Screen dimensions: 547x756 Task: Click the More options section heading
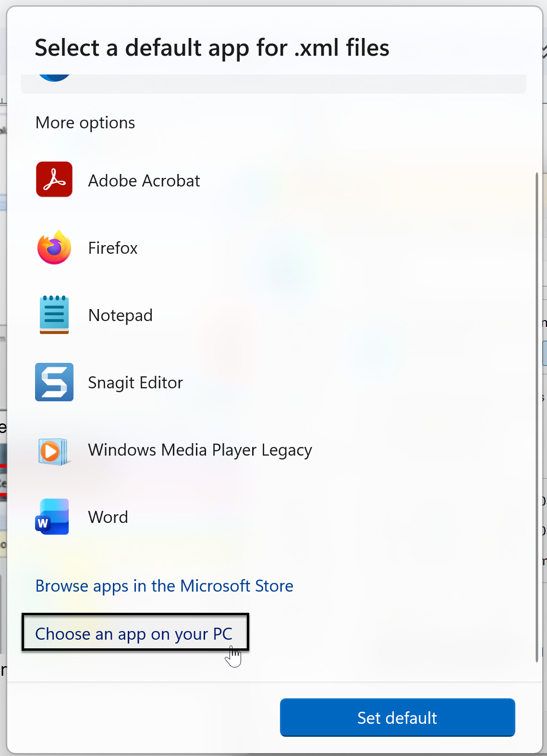tap(85, 123)
